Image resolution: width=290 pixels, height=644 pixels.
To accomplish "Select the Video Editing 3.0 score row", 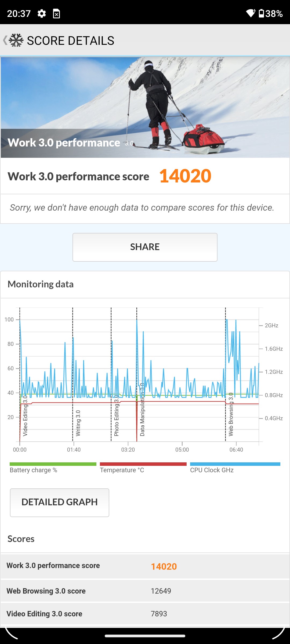I will click(145, 614).
